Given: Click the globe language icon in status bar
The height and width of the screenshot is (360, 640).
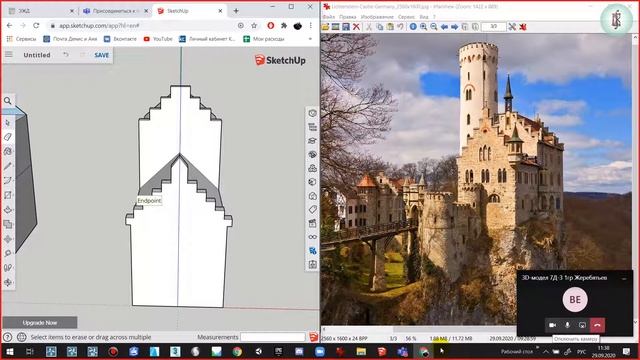Looking at the screenshot, I should pos(22,337).
